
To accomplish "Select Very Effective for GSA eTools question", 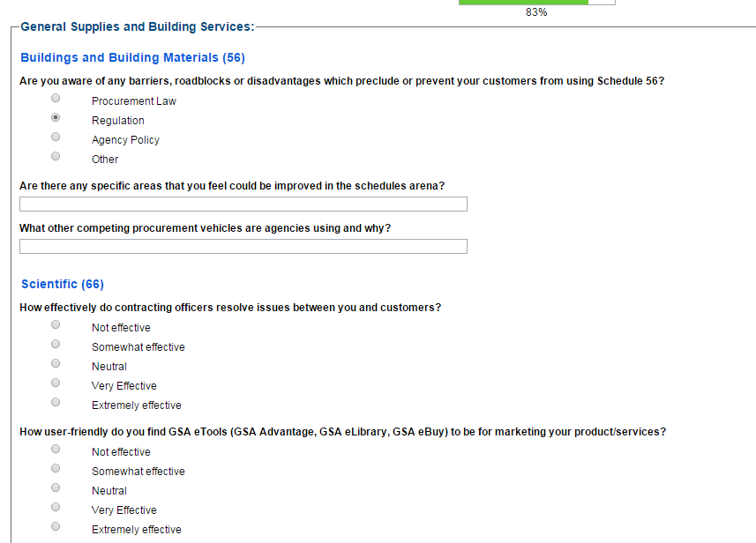I will [x=56, y=507].
